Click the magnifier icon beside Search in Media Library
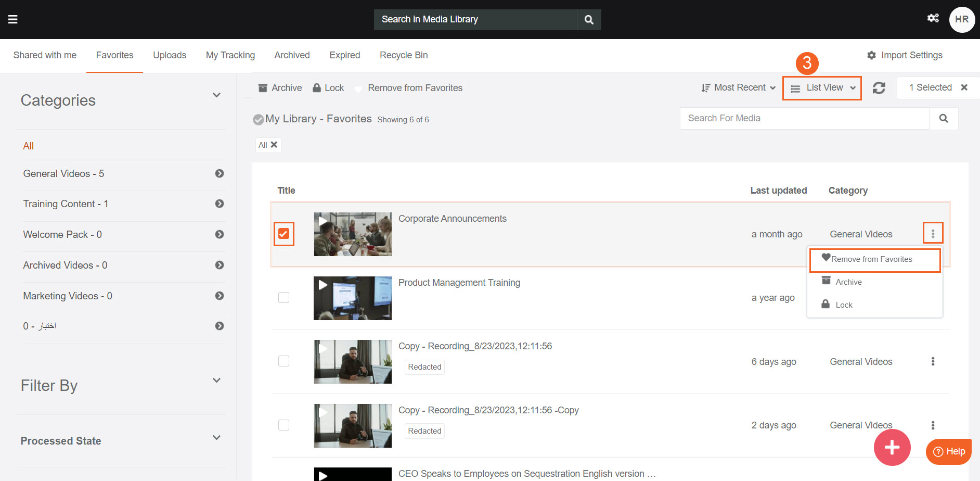 coord(589,20)
